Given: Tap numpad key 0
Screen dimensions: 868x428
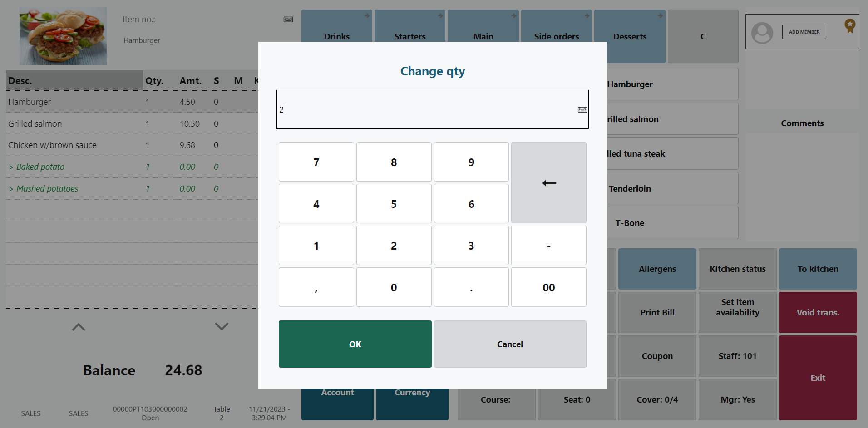Looking at the screenshot, I should point(394,287).
